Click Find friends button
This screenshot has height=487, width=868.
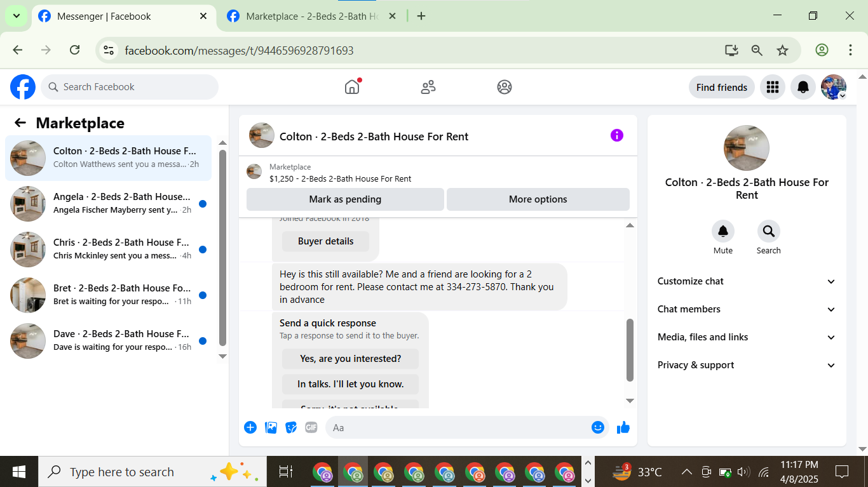coord(722,87)
